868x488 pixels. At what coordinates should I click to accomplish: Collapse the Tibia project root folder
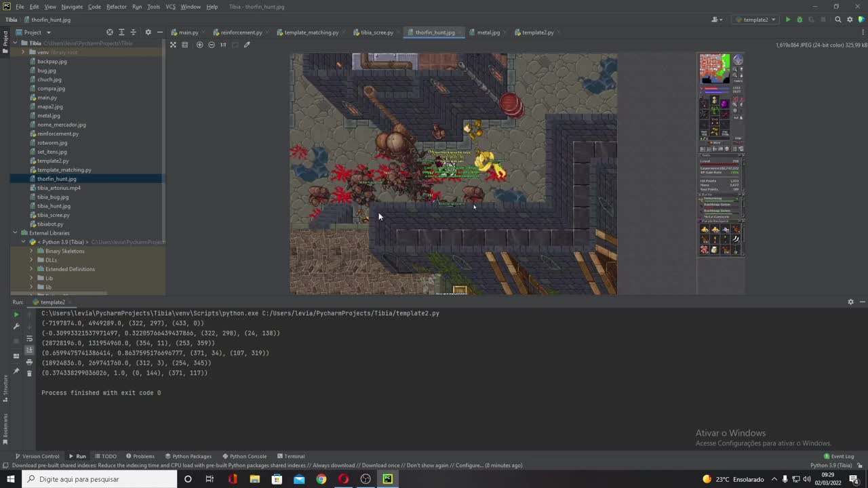(x=15, y=43)
